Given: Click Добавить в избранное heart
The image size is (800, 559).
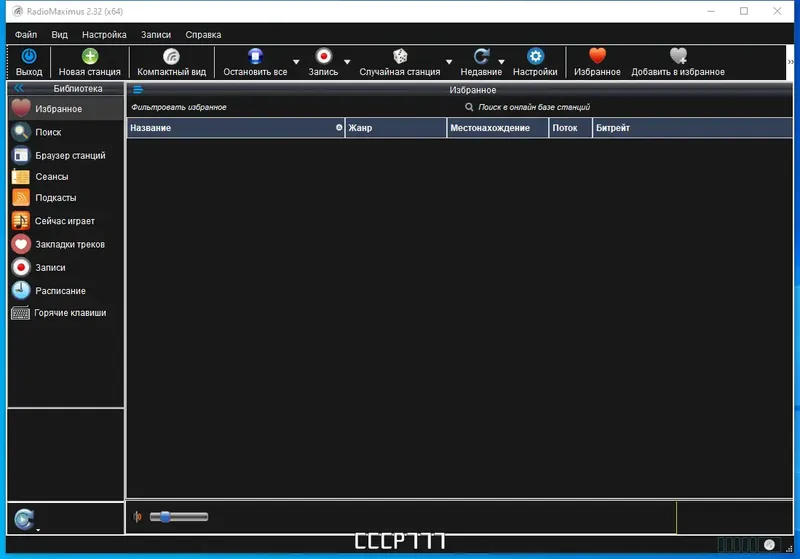Looking at the screenshot, I should (678, 62).
